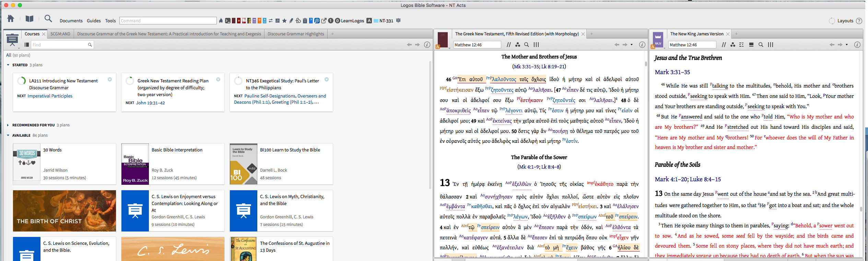Image resolution: width=868 pixels, height=261 pixels.
Task: Open history dropdown in NKJV panel
Action: click(x=847, y=45)
